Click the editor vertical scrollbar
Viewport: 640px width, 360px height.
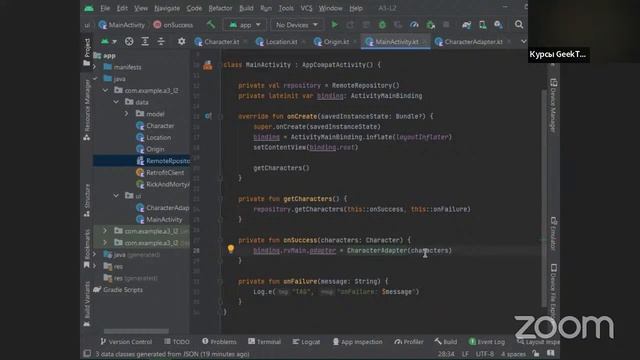click(544, 198)
